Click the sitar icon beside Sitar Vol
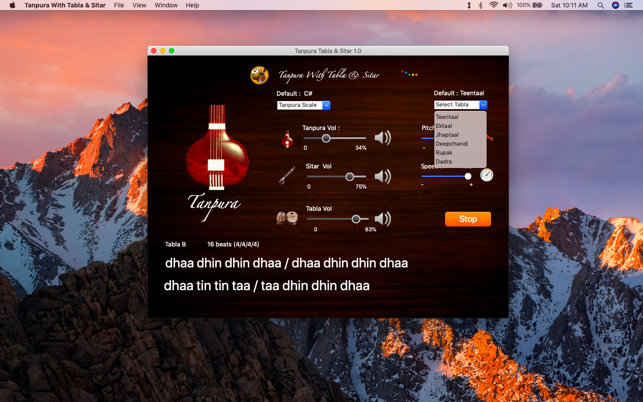 (x=287, y=175)
